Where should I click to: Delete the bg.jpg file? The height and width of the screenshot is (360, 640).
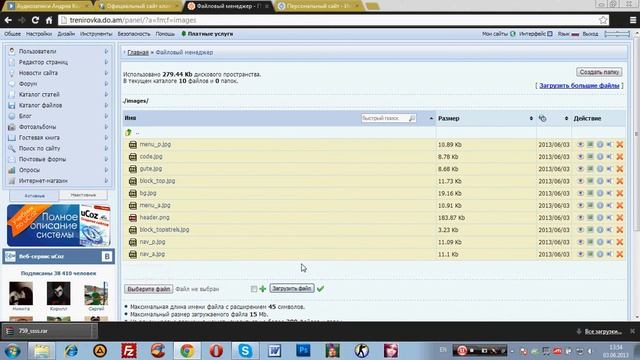click(620, 193)
